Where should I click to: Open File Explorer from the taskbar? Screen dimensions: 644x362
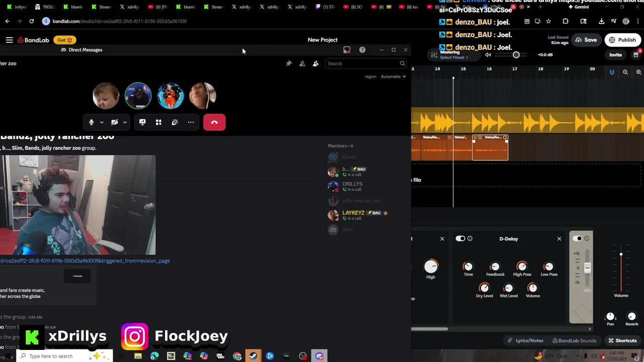[x=138, y=356]
